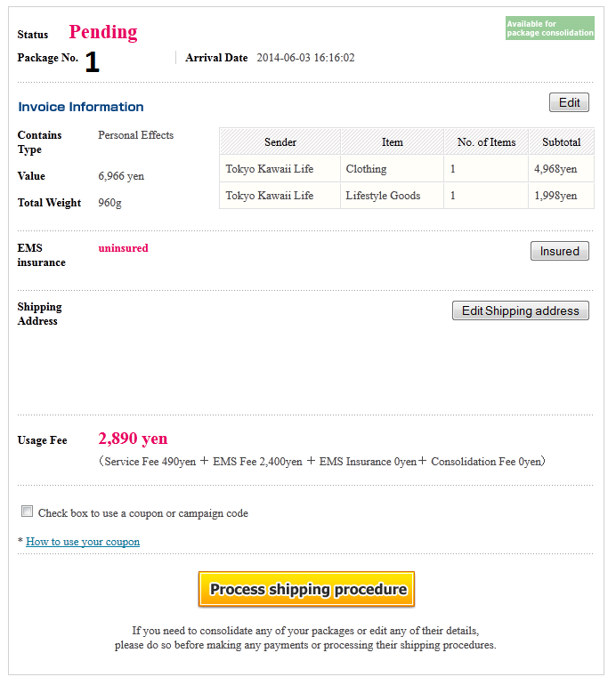Click the Invoice Information heading
616x685 pixels.
tap(81, 107)
